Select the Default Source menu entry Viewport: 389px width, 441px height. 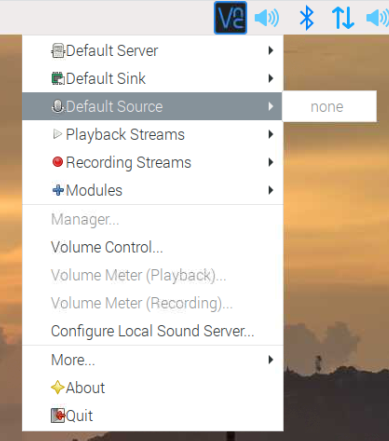(x=152, y=106)
